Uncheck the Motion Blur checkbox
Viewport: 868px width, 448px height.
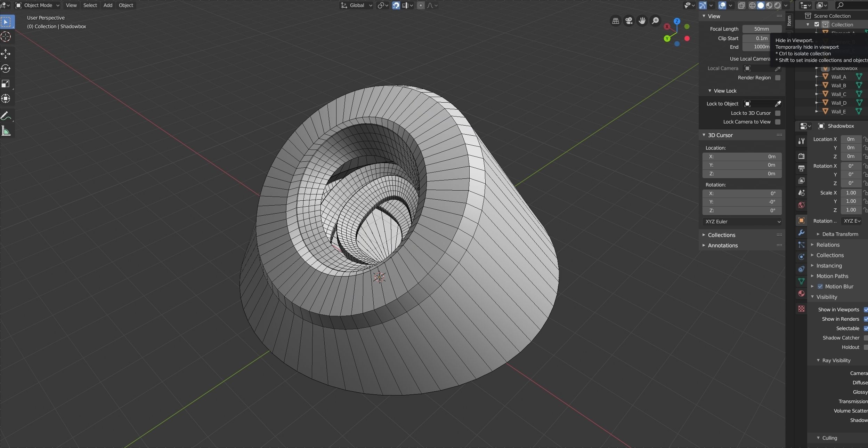pyautogui.click(x=820, y=287)
